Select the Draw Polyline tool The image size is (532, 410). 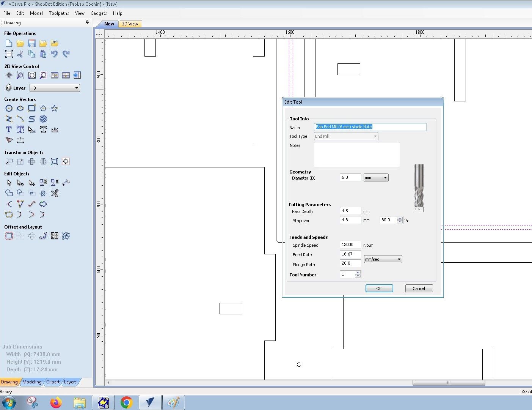pos(9,119)
